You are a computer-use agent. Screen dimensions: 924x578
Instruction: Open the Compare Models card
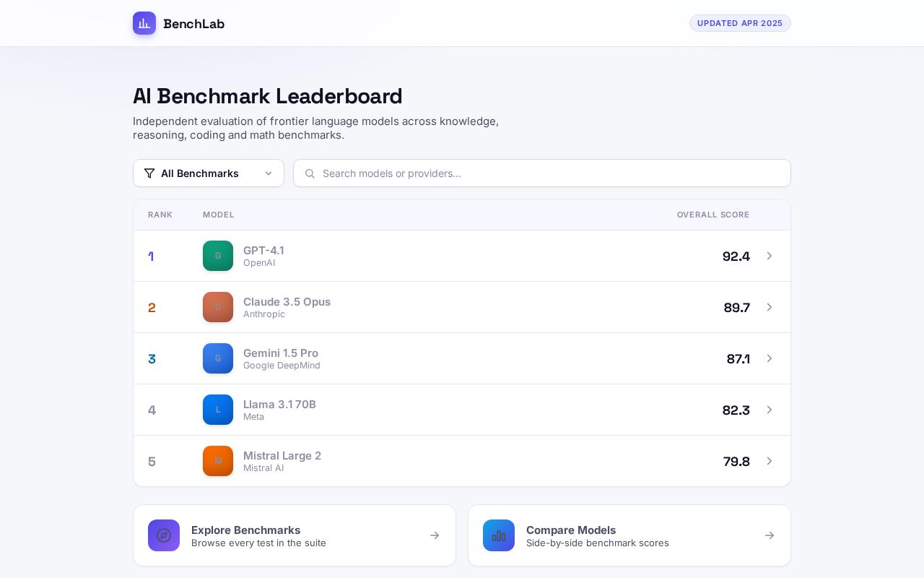click(x=629, y=535)
